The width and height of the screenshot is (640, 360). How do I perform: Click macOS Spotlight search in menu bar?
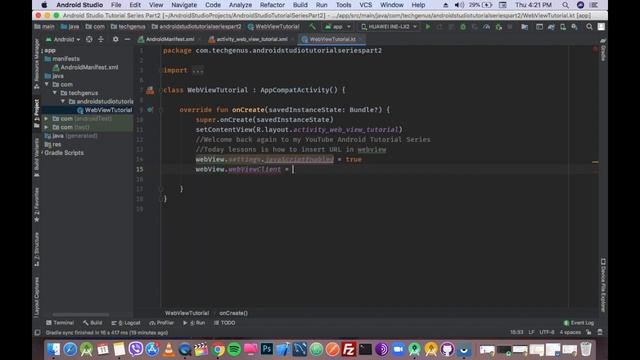coord(565,5)
